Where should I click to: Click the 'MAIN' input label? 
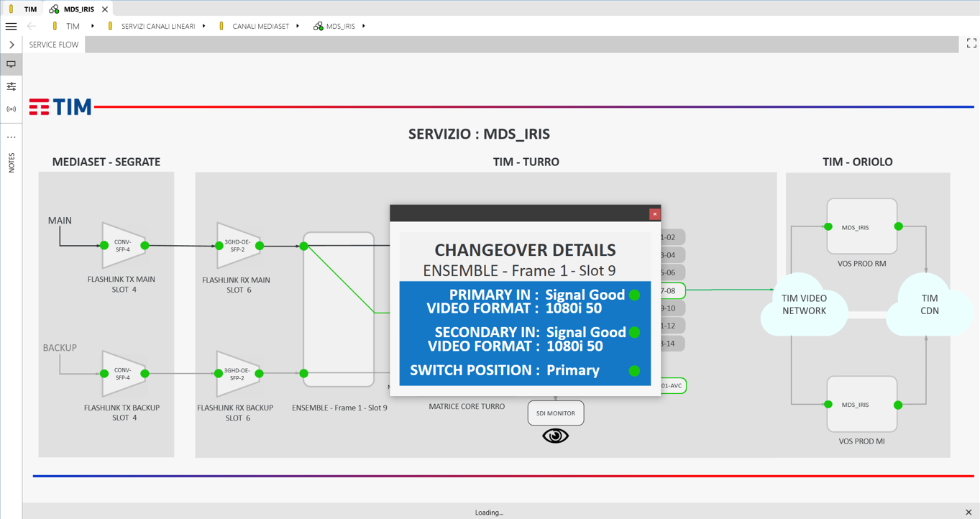click(60, 221)
